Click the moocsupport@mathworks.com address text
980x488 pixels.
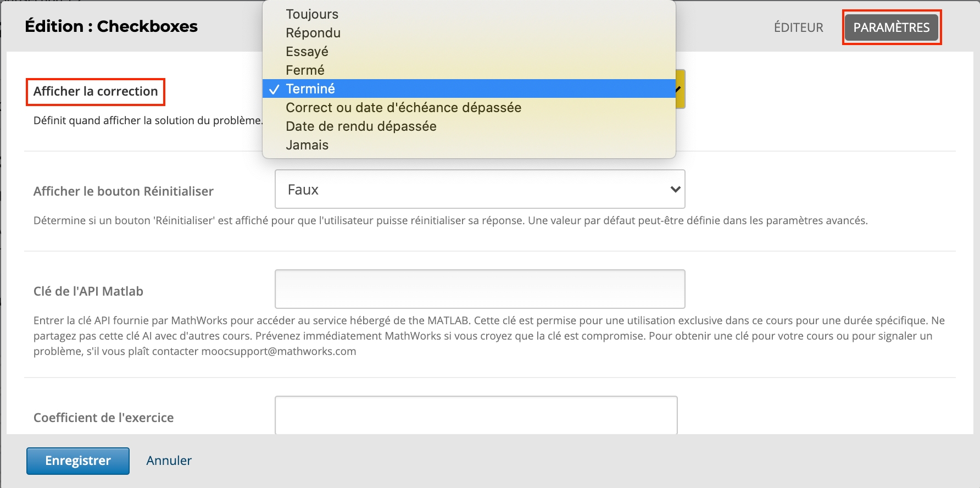pos(279,352)
